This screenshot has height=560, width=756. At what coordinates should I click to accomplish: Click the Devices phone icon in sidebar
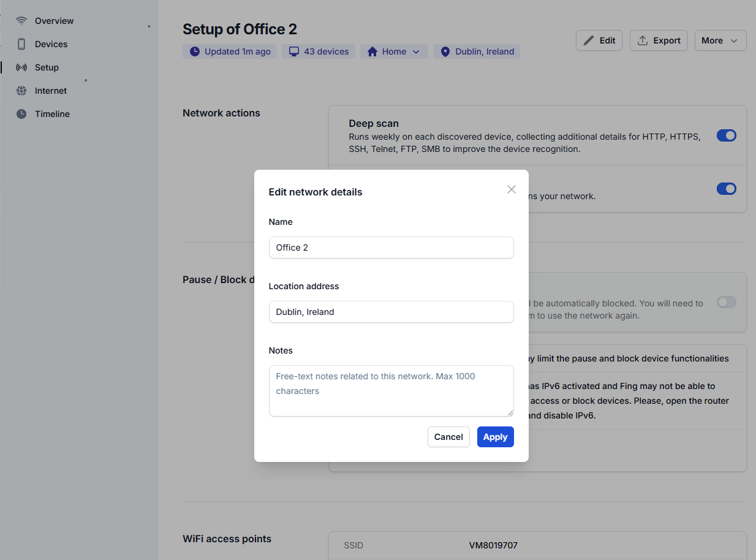(x=21, y=44)
